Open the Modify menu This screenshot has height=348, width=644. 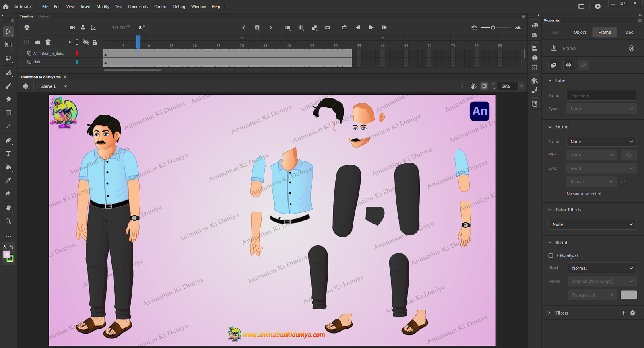point(103,6)
